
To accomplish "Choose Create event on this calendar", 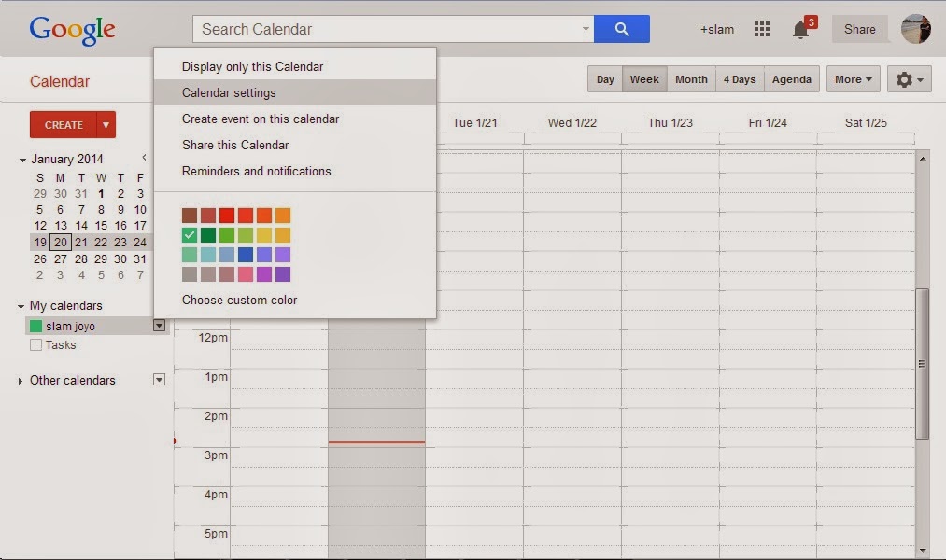I will click(294, 119).
